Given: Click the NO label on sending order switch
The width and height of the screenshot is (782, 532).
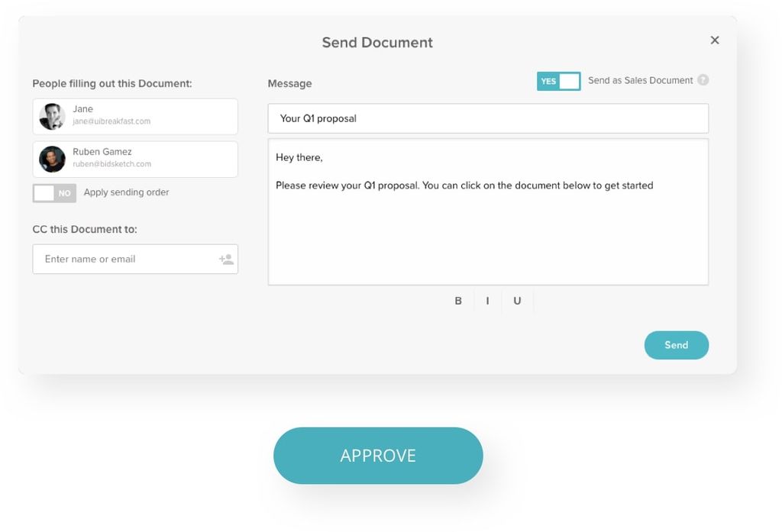Looking at the screenshot, I should pos(65,193).
